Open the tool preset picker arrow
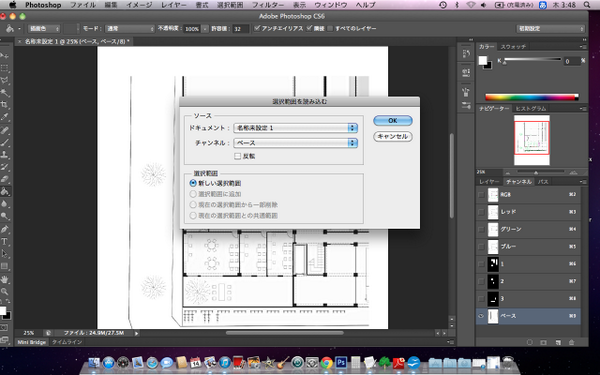 click(x=19, y=29)
